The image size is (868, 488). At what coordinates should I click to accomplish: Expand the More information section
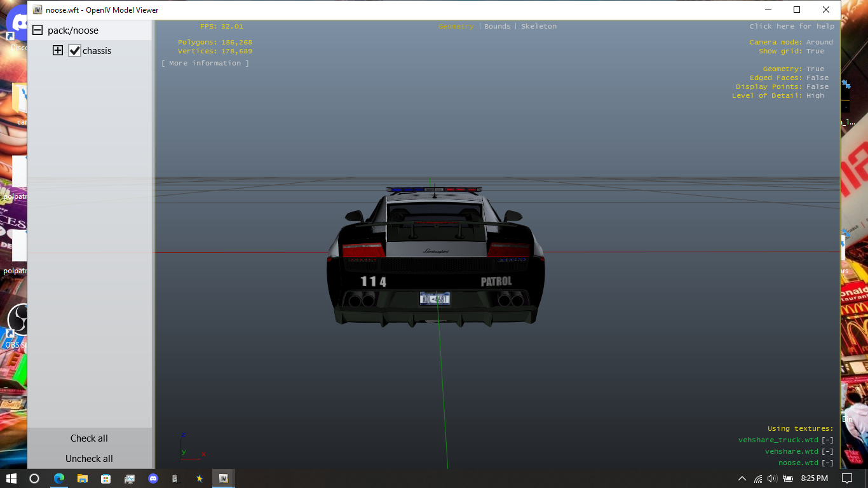coord(205,64)
